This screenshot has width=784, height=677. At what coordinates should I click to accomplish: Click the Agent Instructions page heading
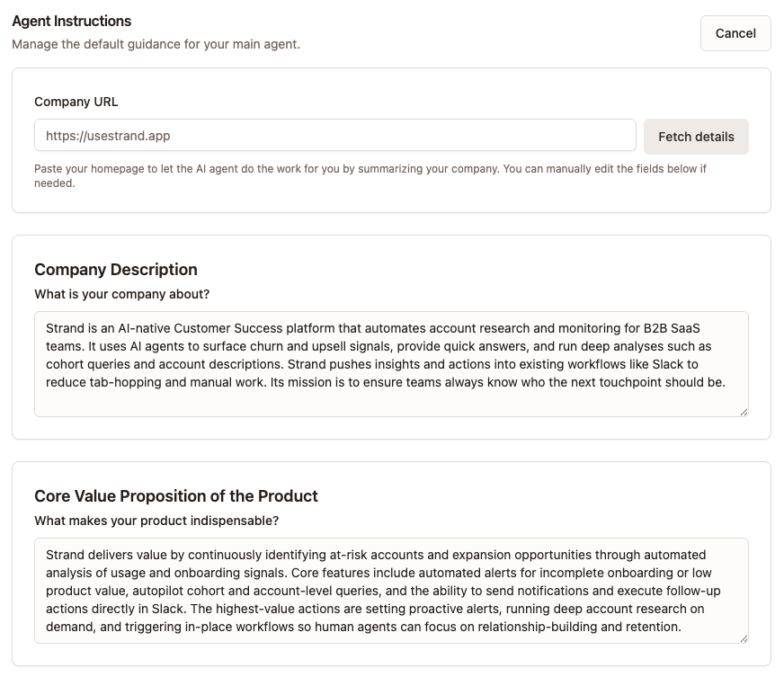71,21
